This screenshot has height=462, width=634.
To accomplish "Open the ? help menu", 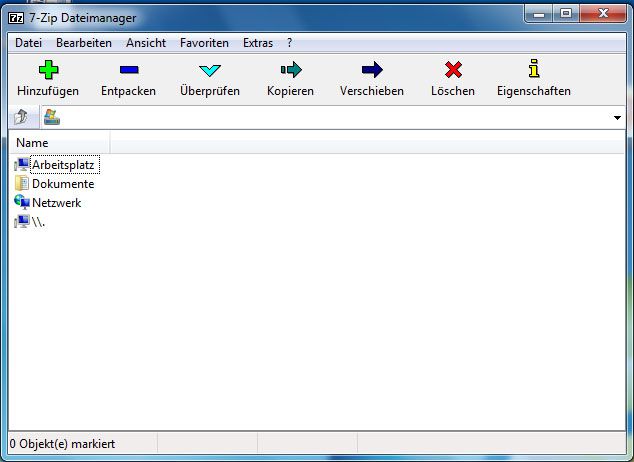I will coord(290,43).
